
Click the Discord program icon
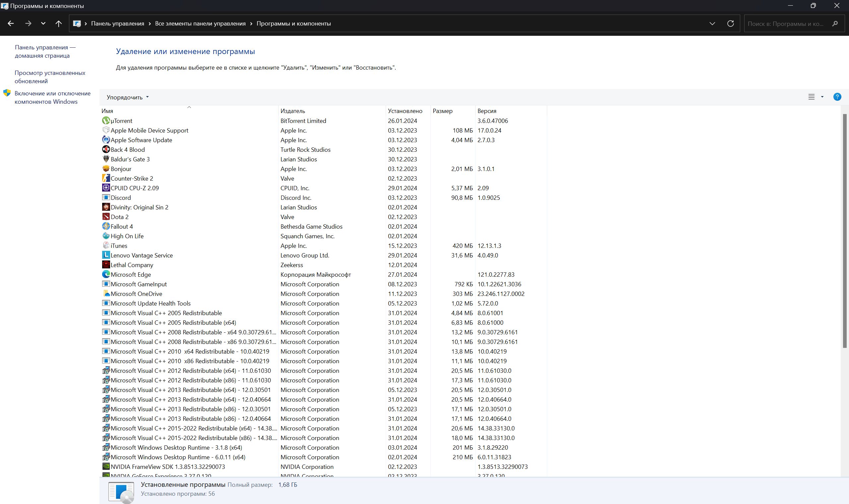106,198
